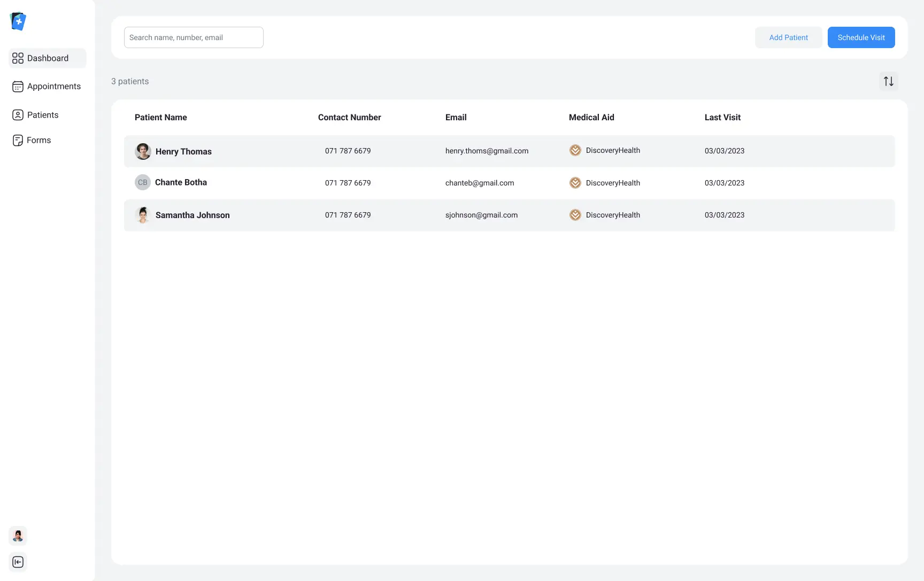This screenshot has width=924, height=581.
Task: Open the user profile avatar in sidebar
Action: [x=18, y=536]
